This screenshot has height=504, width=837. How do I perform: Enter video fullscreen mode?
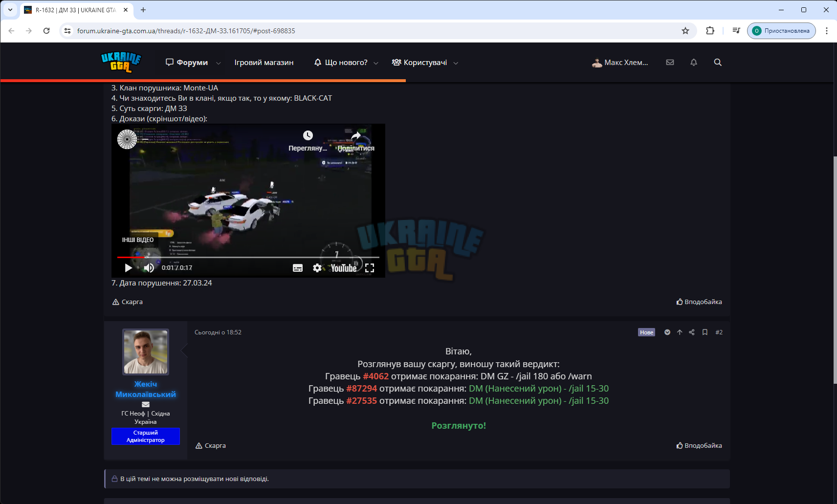pos(370,268)
